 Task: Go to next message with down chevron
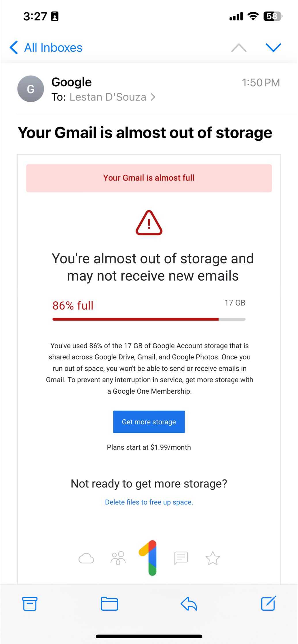point(273,48)
